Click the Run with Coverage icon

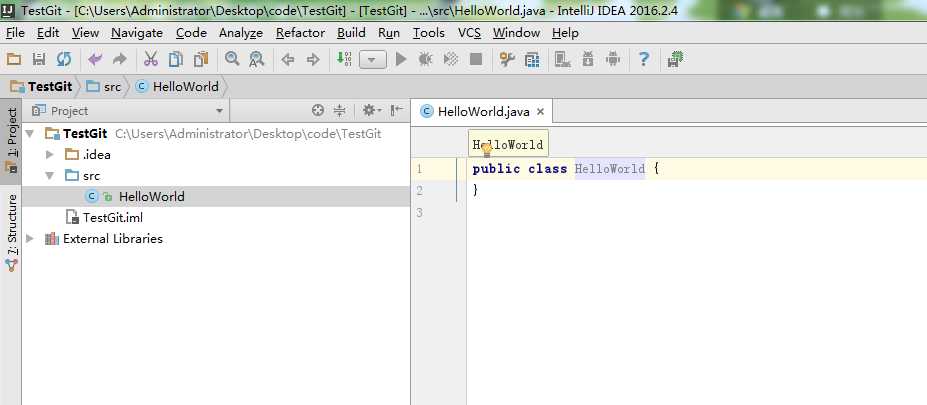click(x=451, y=59)
